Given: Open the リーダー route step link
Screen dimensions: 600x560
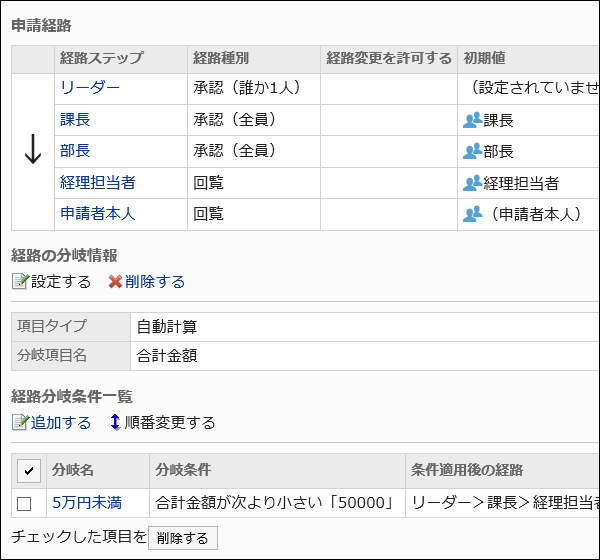Looking at the screenshot, I should [90, 88].
